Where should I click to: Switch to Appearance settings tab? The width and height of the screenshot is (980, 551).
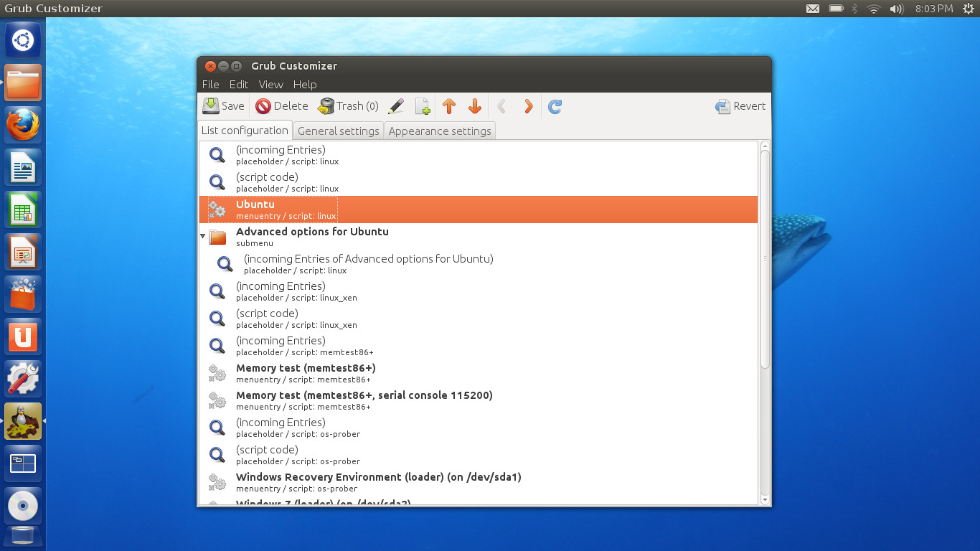click(440, 131)
